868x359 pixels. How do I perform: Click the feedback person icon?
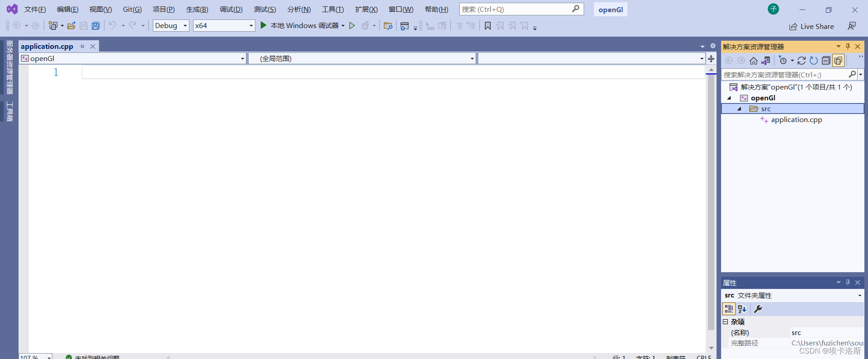click(852, 26)
